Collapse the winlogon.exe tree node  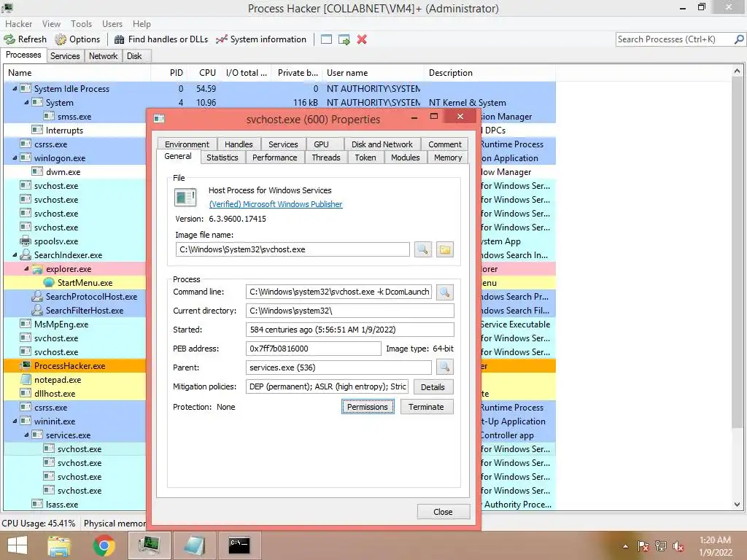coord(15,157)
